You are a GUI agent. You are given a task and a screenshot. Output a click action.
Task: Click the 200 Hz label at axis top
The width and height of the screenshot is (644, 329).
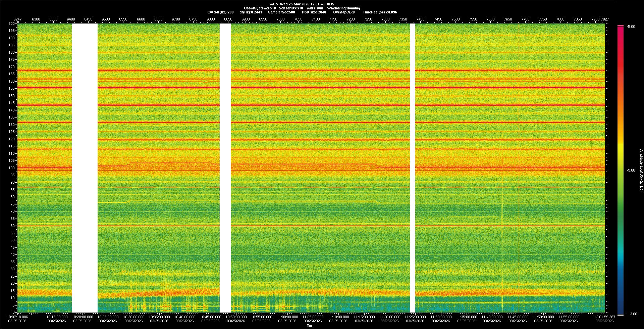click(12, 23)
